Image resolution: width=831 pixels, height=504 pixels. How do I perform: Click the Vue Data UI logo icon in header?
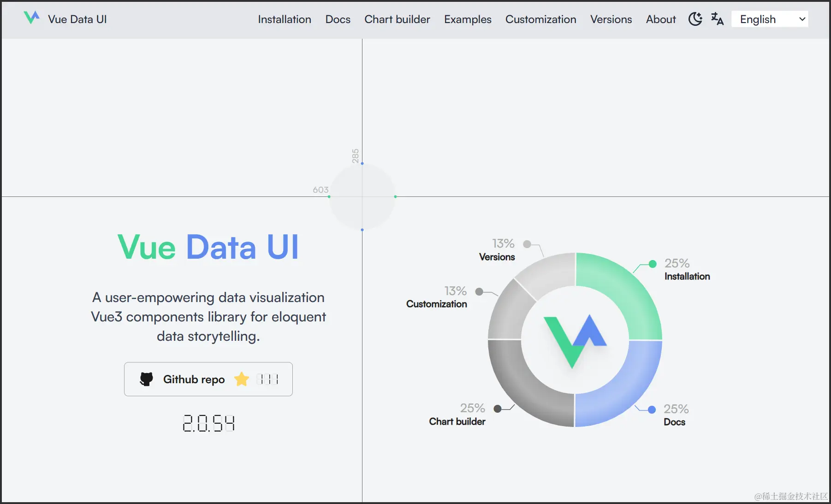pyautogui.click(x=31, y=18)
